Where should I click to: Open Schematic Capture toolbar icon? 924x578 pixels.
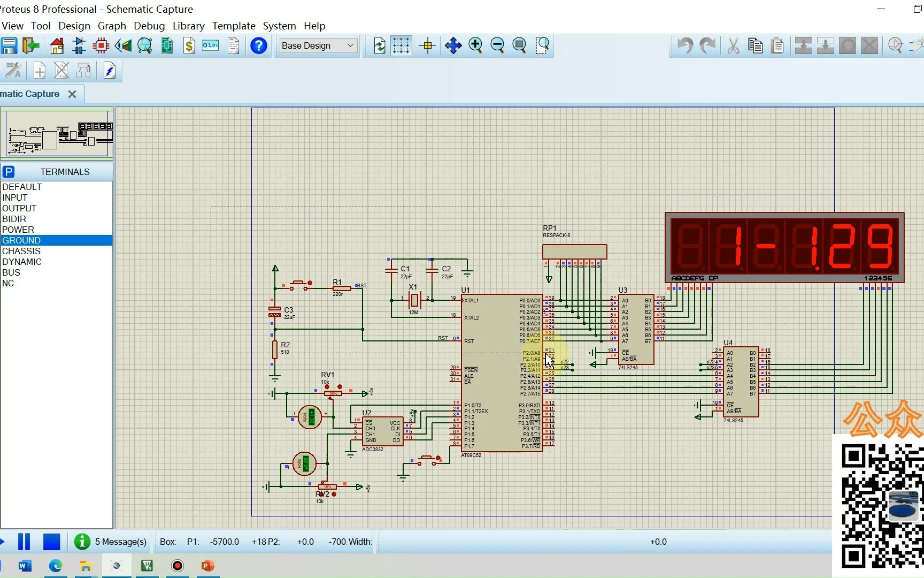coord(79,45)
